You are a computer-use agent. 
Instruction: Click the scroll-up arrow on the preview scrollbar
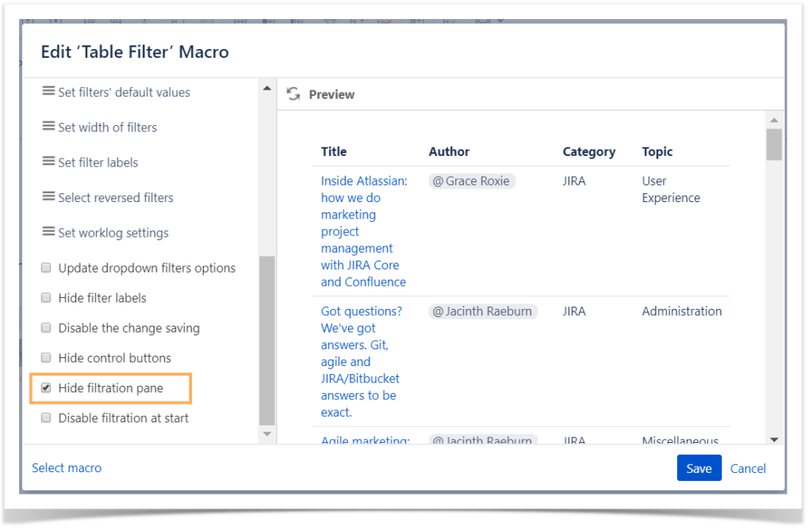(x=775, y=120)
